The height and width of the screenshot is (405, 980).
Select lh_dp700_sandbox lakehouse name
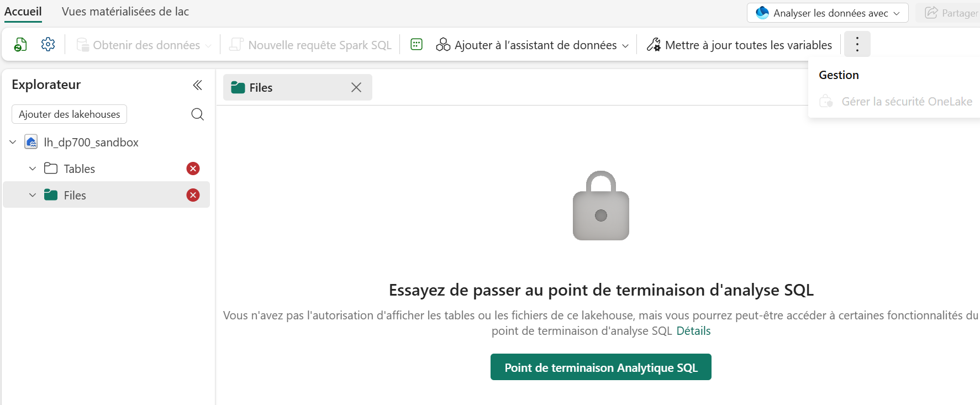[91, 142]
